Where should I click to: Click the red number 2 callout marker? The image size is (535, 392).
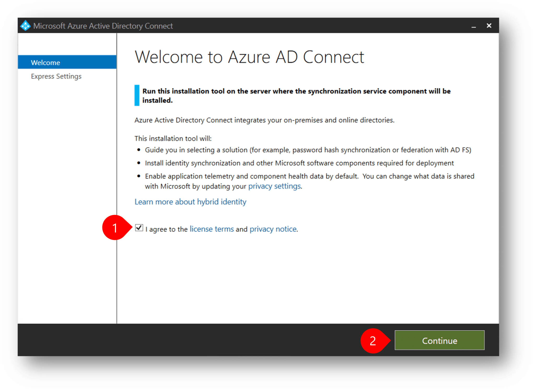click(373, 341)
